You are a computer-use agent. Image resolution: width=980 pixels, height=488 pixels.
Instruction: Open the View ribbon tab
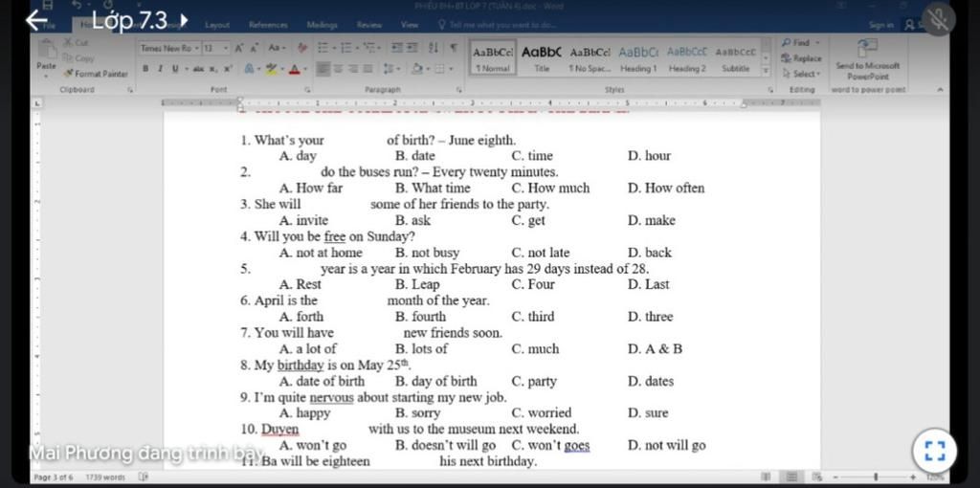tap(410, 26)
